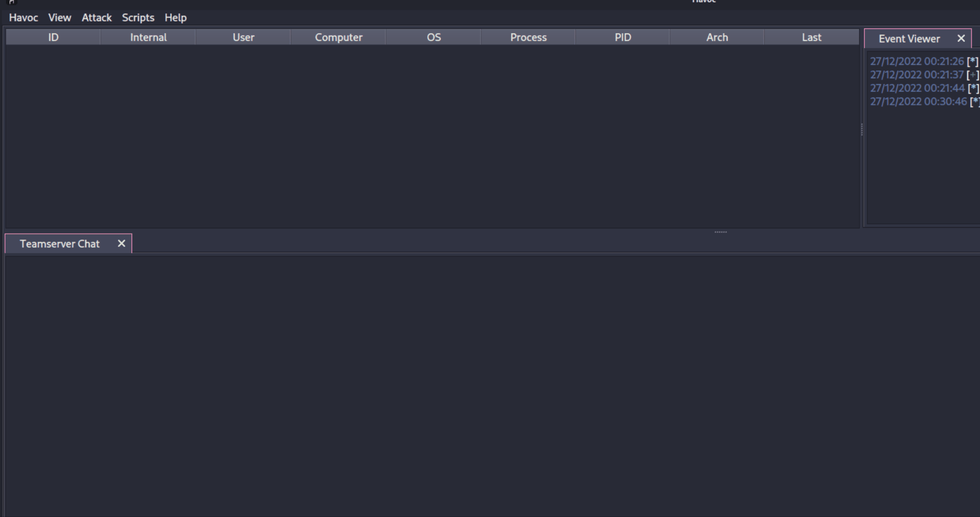
Task: Sort sessions by PID column
Action: 623,37
